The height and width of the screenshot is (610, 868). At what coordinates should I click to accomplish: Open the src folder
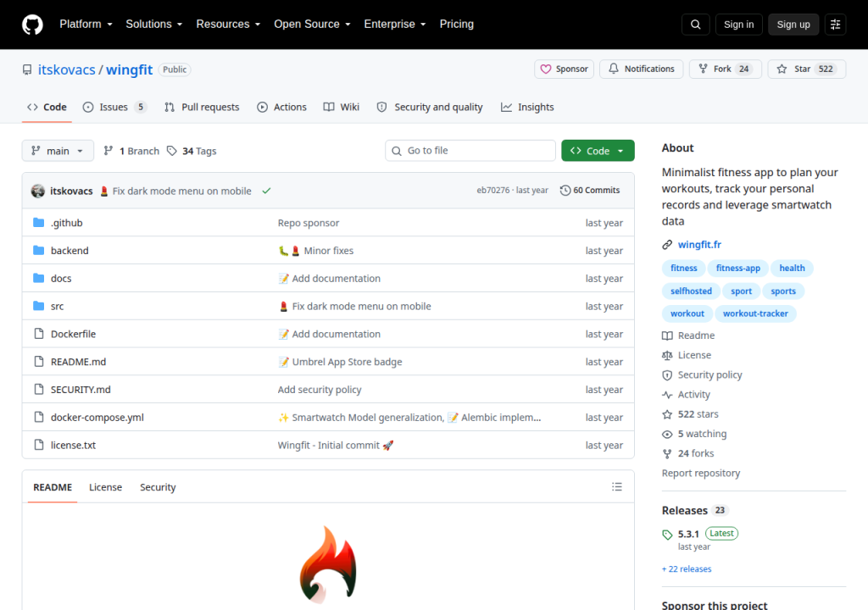pyautogui.click(x=57, y=306)
